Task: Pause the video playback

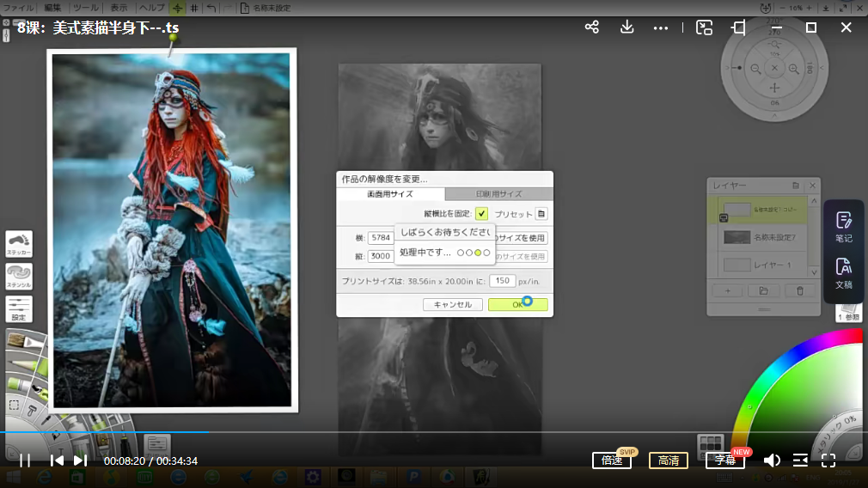Action: (x=25, y=461)
